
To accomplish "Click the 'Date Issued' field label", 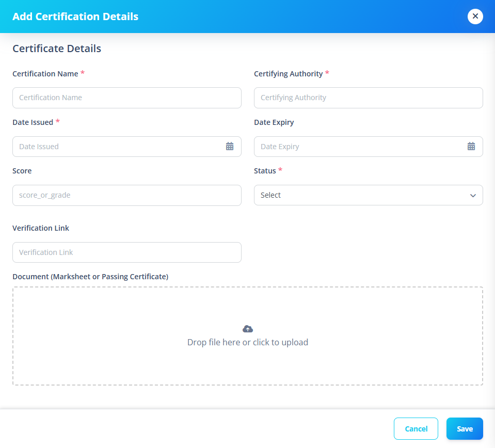I will tap(33, 122).
